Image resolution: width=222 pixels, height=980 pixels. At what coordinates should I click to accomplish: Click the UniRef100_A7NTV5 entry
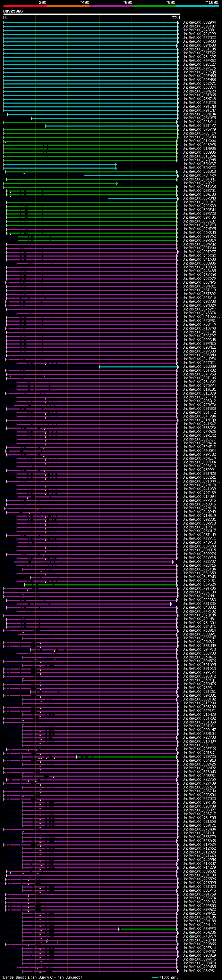199,229
